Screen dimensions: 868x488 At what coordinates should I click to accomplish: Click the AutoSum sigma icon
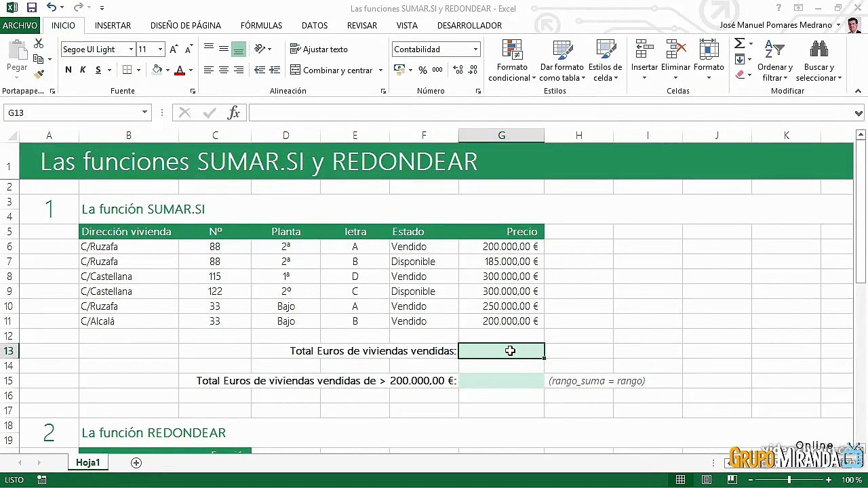(739, 43)
